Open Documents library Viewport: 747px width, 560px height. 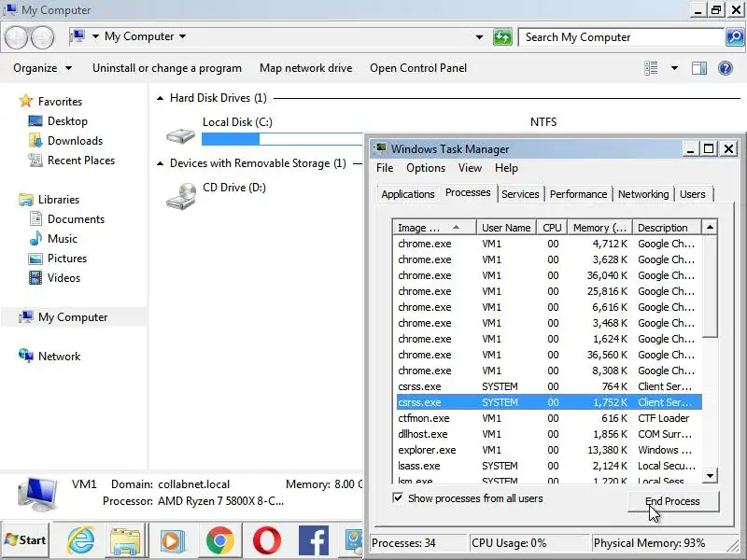click(x=76, y=219)
